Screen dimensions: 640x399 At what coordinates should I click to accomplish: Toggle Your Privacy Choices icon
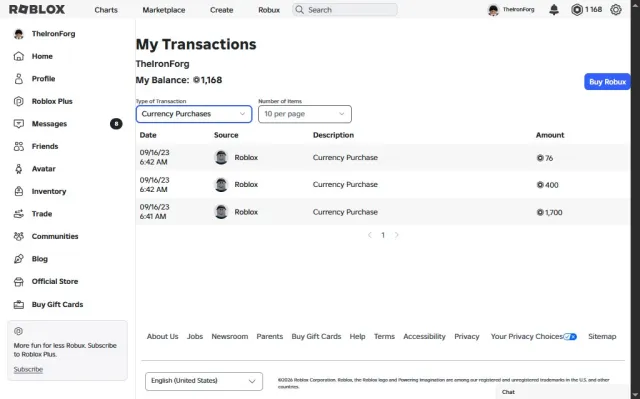570,337
